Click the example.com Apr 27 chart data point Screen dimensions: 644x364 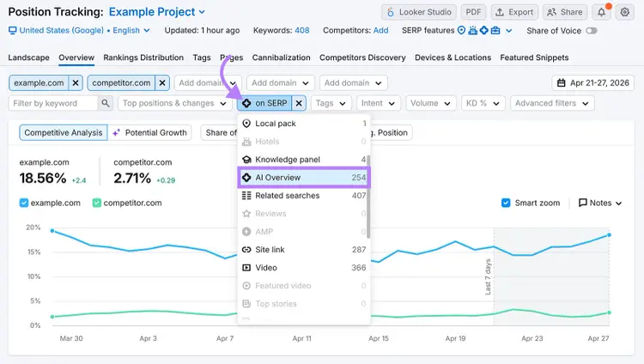(609, 235)
